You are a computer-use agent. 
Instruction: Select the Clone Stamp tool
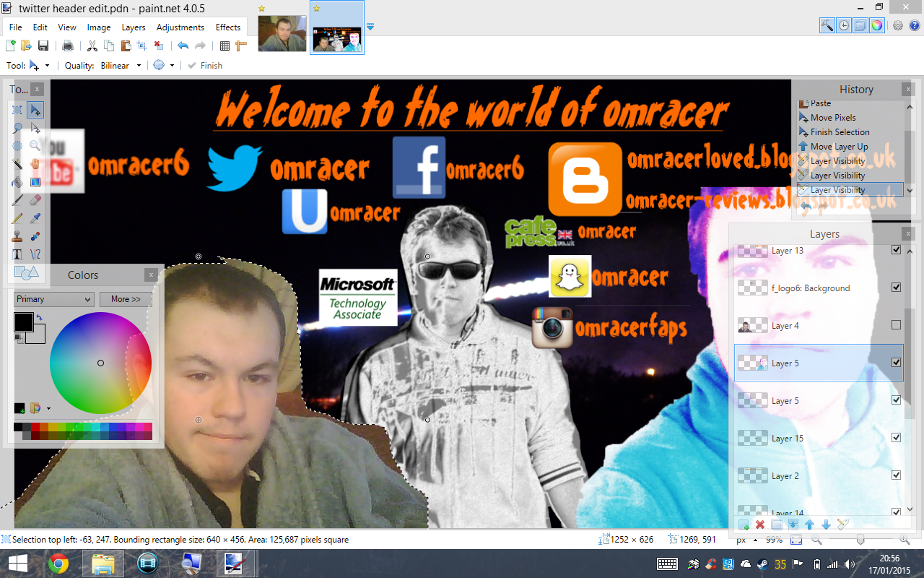point(18,236)
